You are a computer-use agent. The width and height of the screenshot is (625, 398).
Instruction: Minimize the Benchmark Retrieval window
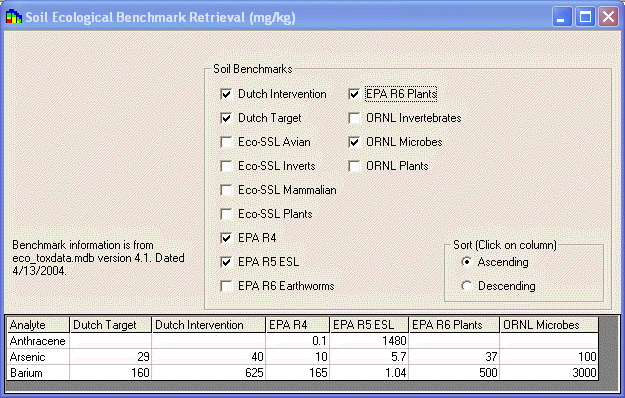pos(562,17)
